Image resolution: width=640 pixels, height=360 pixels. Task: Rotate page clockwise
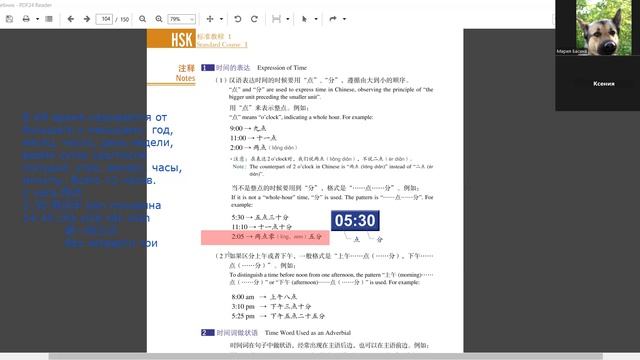tap(254, 19)
